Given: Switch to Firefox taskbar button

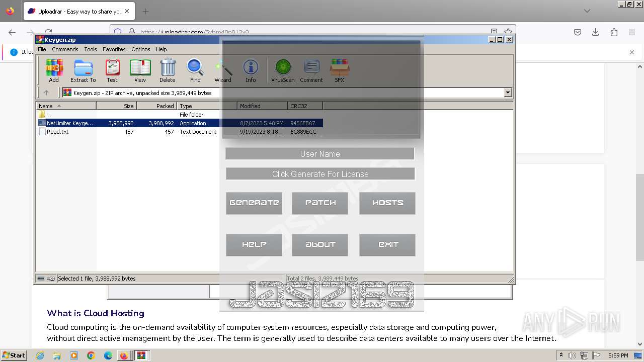Looking at the screenshot, I should point(124,355).
